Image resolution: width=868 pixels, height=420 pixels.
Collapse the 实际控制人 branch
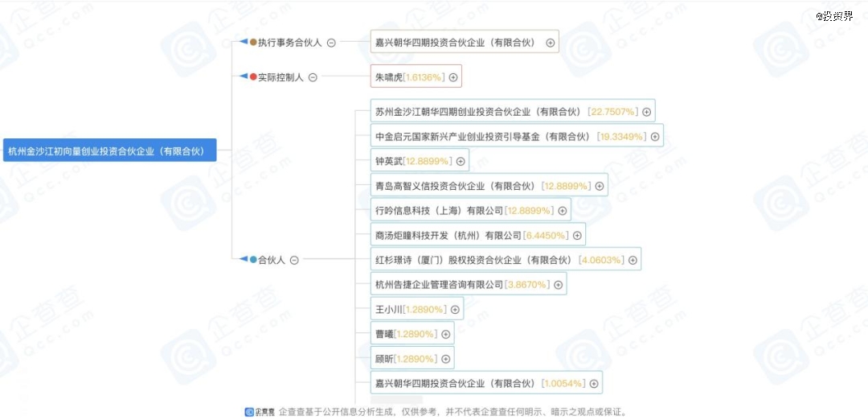point(313,77)
